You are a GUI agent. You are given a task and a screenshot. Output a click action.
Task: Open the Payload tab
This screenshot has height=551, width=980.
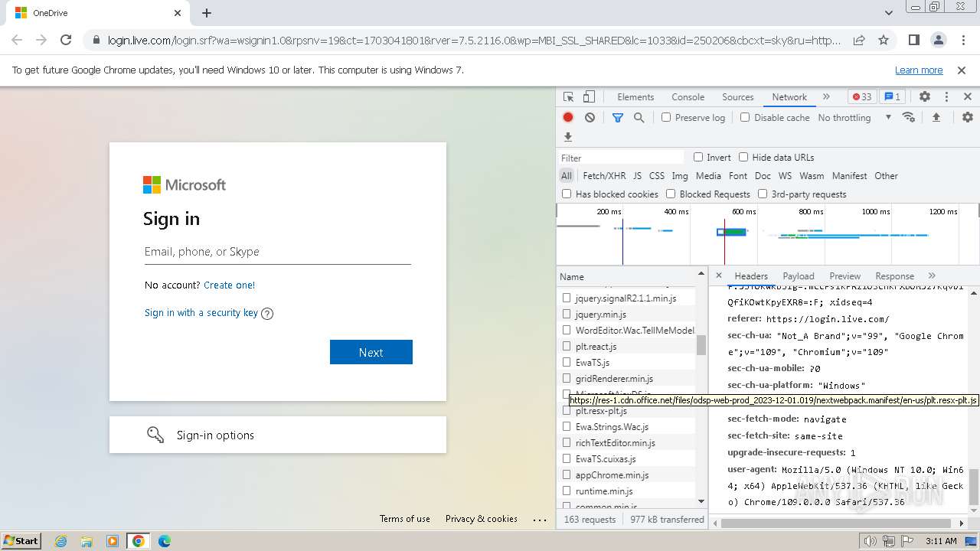click(799, 276)
